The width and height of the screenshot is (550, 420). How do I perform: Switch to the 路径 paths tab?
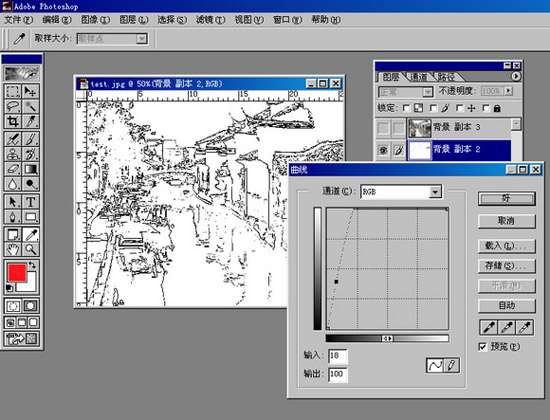tap(446, 77)
